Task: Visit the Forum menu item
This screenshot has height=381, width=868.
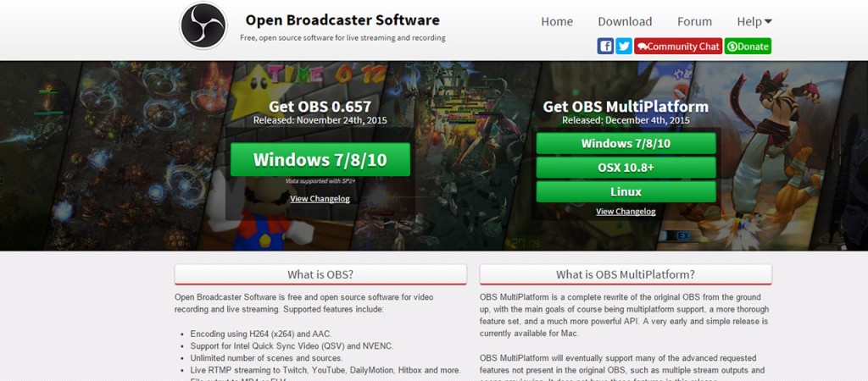Action: 695,21
